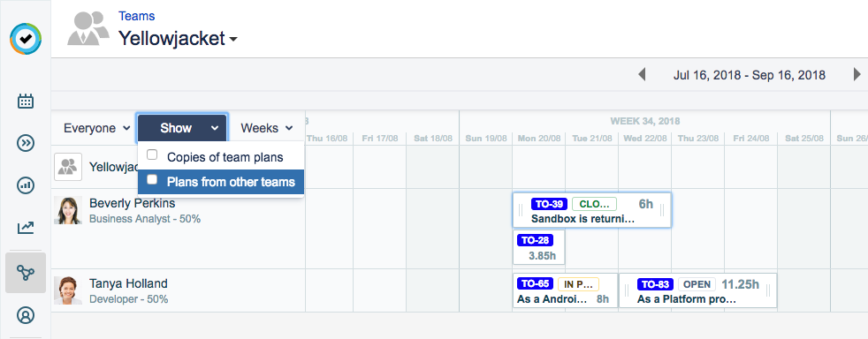Open the Weeks view dropdown
Viewport: 868px width, 339px height.
click(267, 128)
